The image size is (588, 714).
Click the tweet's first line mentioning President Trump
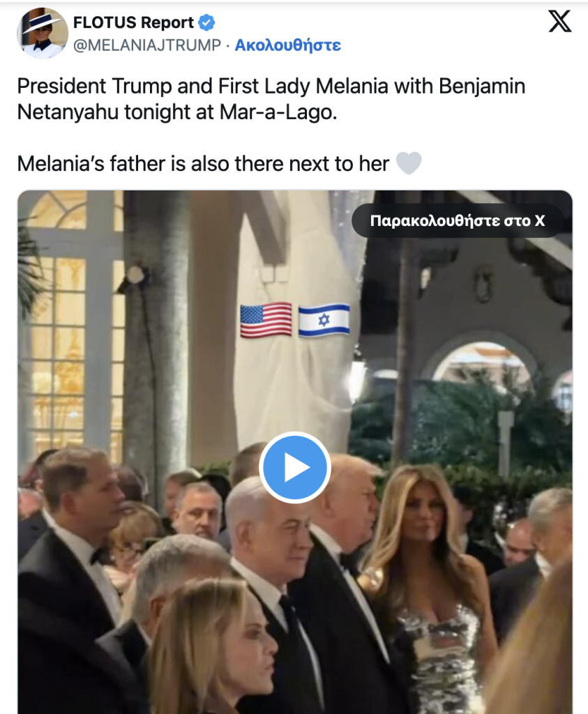point(271,86)
